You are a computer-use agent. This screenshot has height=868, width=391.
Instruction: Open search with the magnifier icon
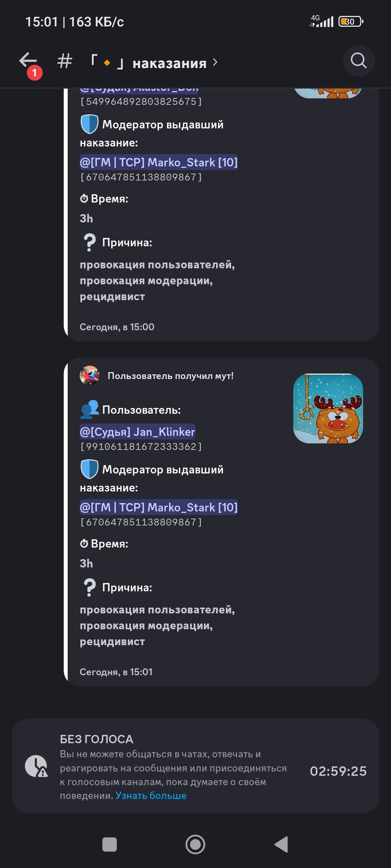click(359, 60)
